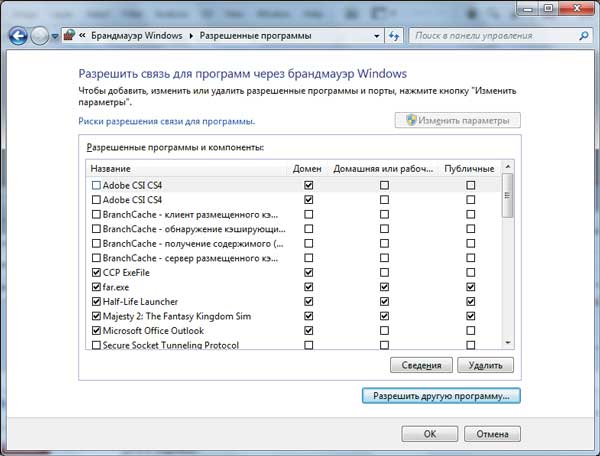Disable the far.exe program checkbox
Viewport: 600px width, 456px height.
pyautogui.click(x=96, y=286)
